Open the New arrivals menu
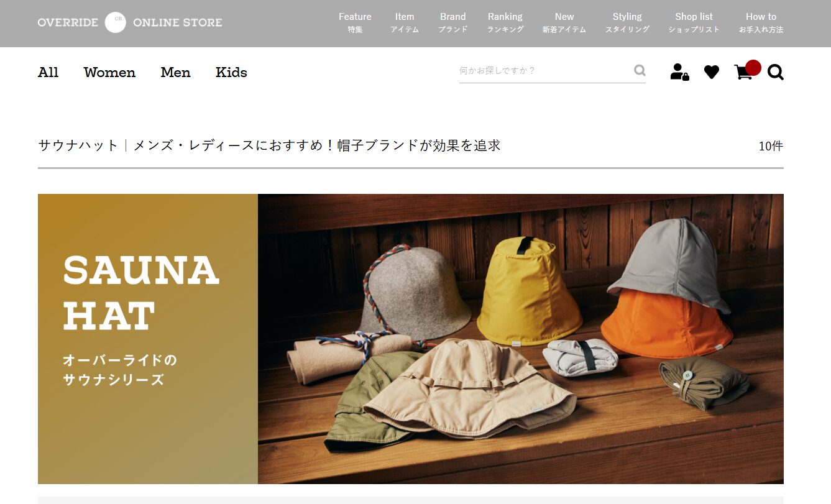Image resolution: width=831 pixels, height=504 pixels. (x=564, y=22)
